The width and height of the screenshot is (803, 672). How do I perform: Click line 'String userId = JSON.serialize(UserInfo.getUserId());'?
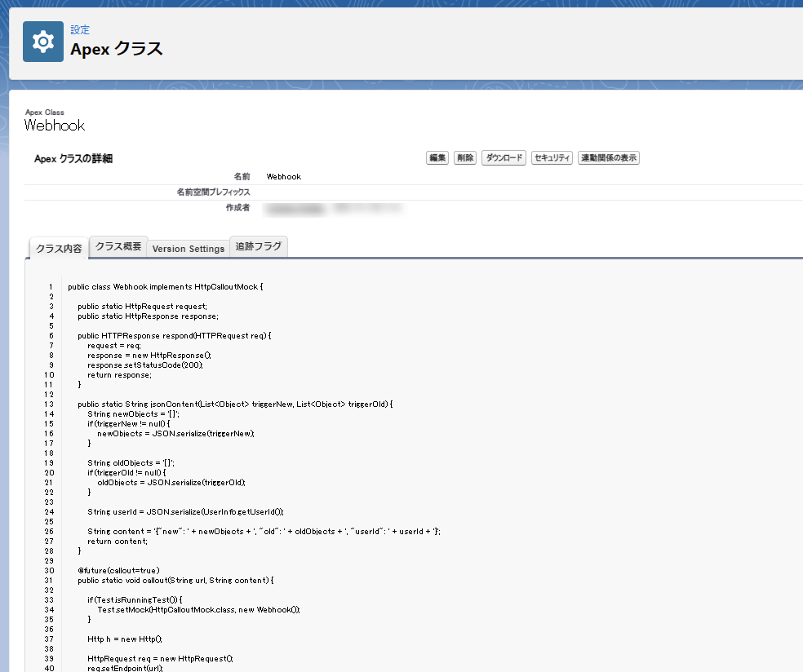(x=185, y=512)
